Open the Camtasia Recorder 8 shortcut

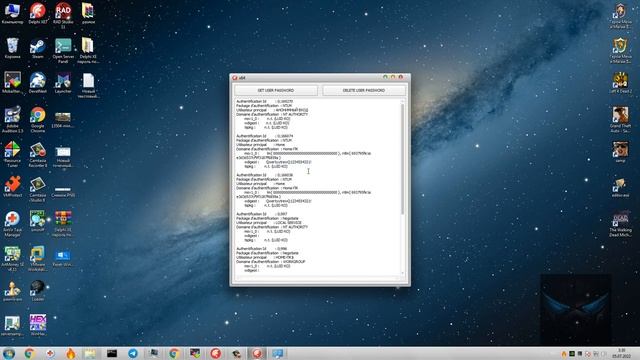point(38,154)
